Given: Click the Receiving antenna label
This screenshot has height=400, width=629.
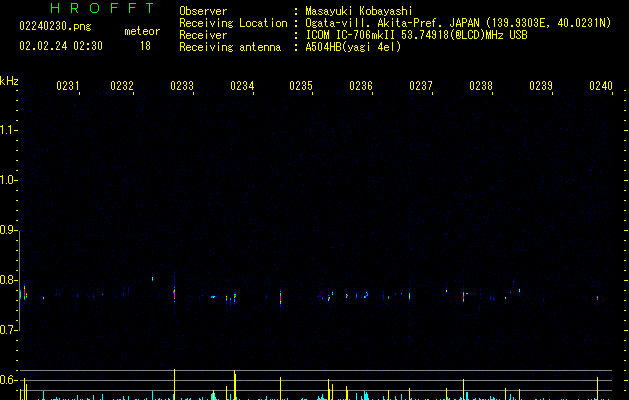Looking at the screenshot, I should click(x=230, y=47).
